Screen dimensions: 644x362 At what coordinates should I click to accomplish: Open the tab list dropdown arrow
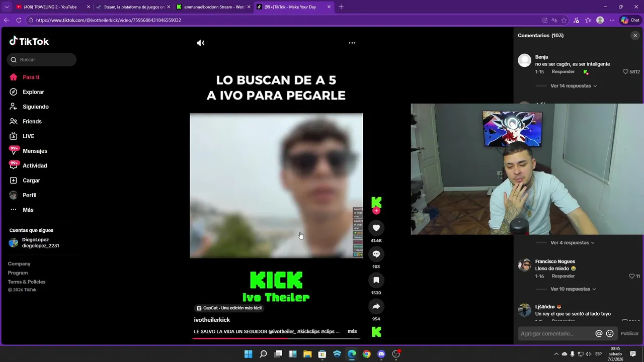(6, 7)
